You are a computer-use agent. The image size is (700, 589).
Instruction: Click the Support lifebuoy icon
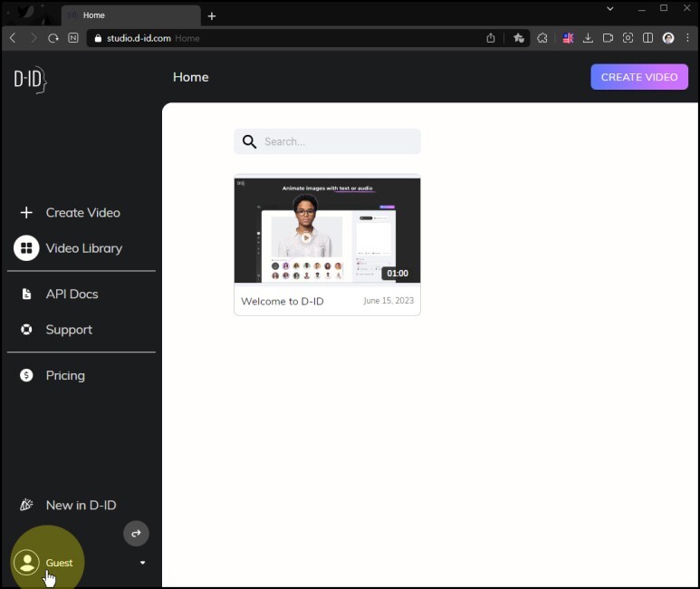click(26, 329)
